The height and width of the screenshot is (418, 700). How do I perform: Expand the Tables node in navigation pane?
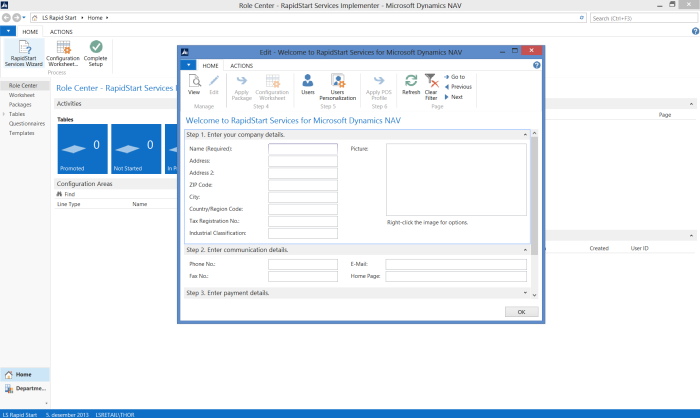click(x=5, y=114)
